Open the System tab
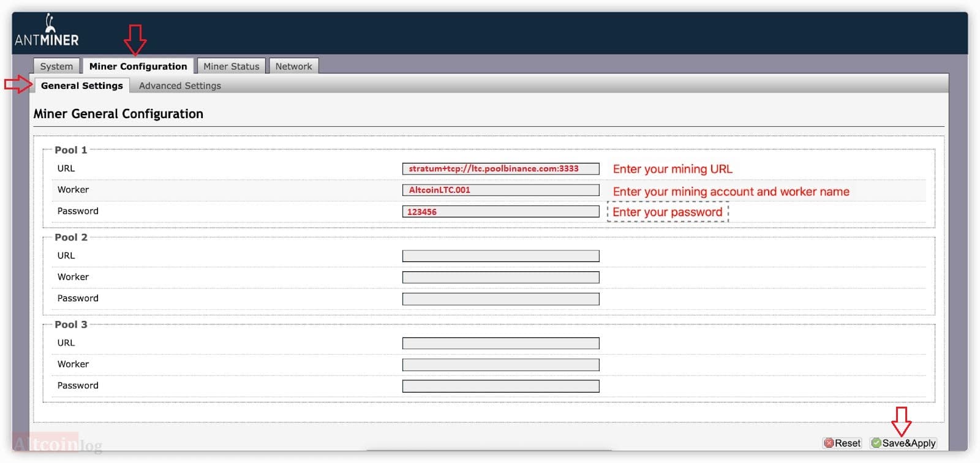The height and width of the screenshot is (463, 980). point(56,66)
